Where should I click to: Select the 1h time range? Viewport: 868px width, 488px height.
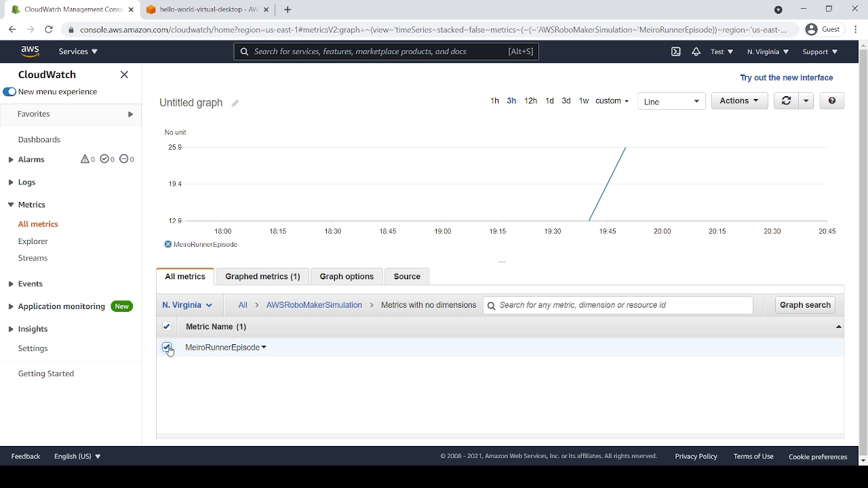coord(494,101)
